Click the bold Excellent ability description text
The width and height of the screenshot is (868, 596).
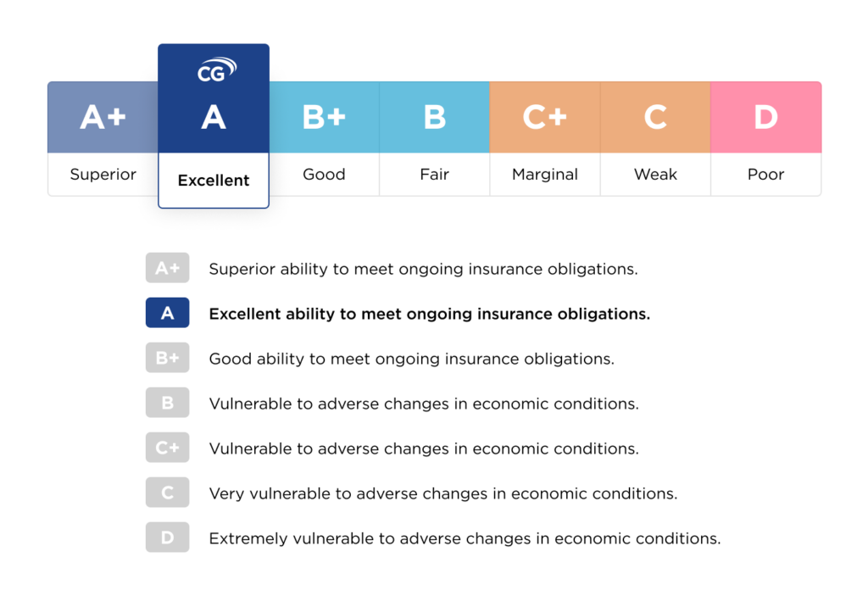429,314
